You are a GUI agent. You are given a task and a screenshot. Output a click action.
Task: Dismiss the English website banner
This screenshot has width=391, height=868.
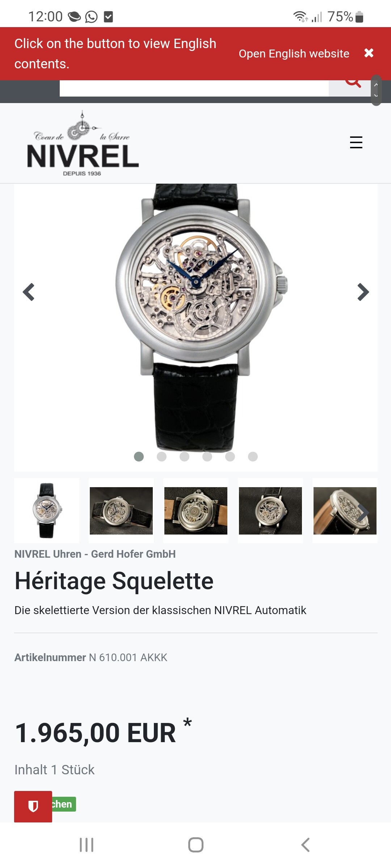coord(369,53)
